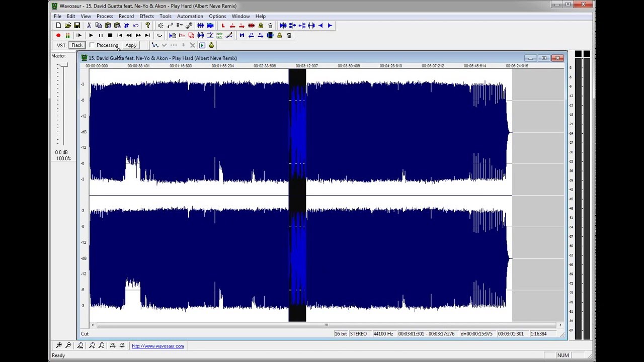Save the audio with the floppy disk icon
The image size is (644, 362).
[x=77, y=26]
